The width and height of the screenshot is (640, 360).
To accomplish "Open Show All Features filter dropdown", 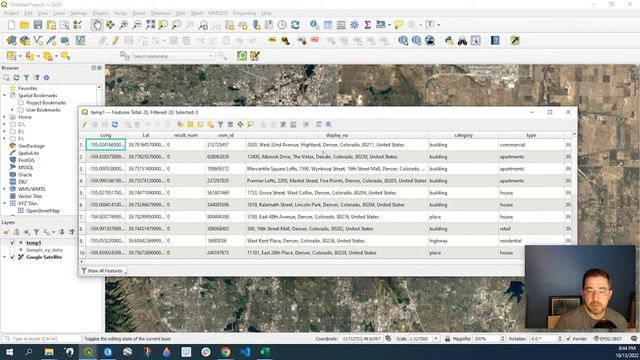I will tap(104, 271).
